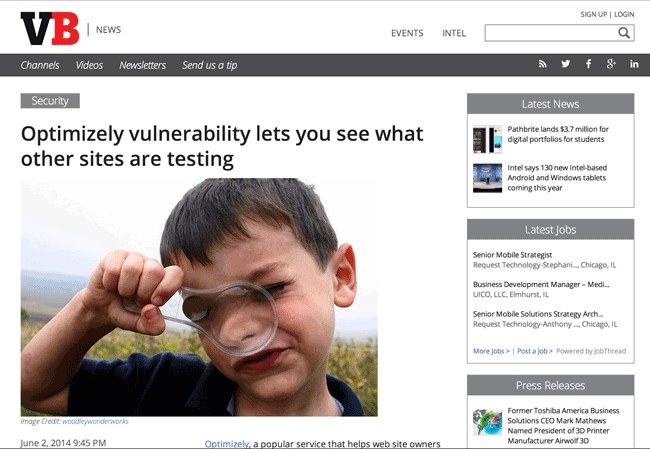Click the Latest News panel header
Screen dimensions: 650x449
(x=551, y=104)
